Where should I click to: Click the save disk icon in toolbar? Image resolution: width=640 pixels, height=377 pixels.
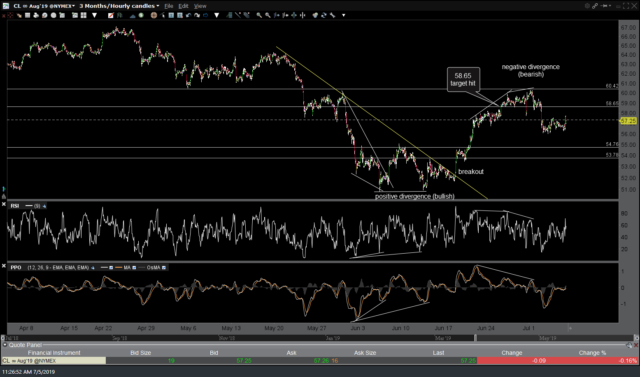tap(27, 15)
